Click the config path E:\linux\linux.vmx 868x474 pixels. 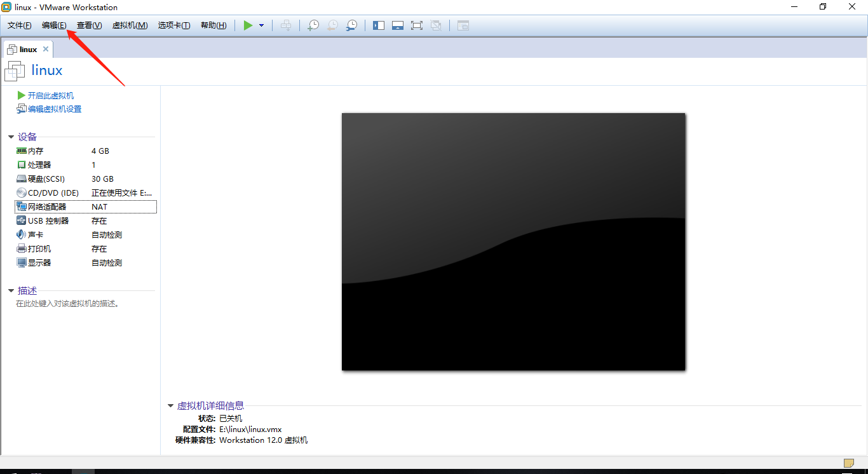click(250, 430)
